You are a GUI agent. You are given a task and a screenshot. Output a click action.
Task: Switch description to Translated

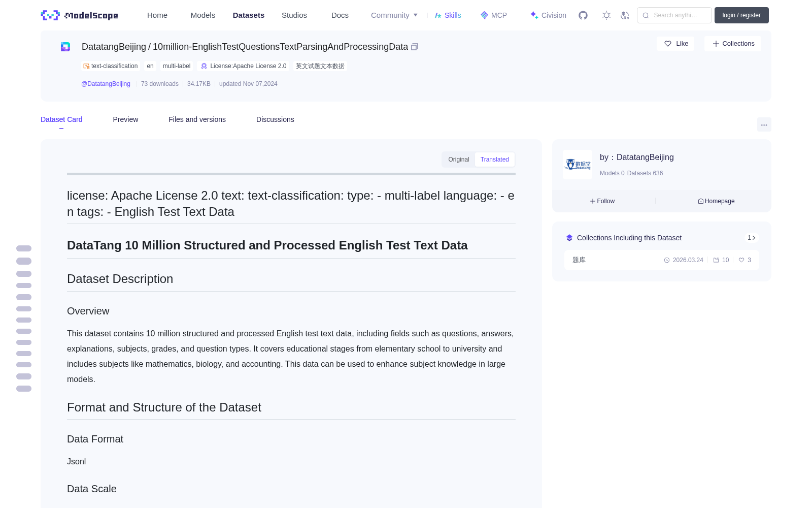coord(495,160)
